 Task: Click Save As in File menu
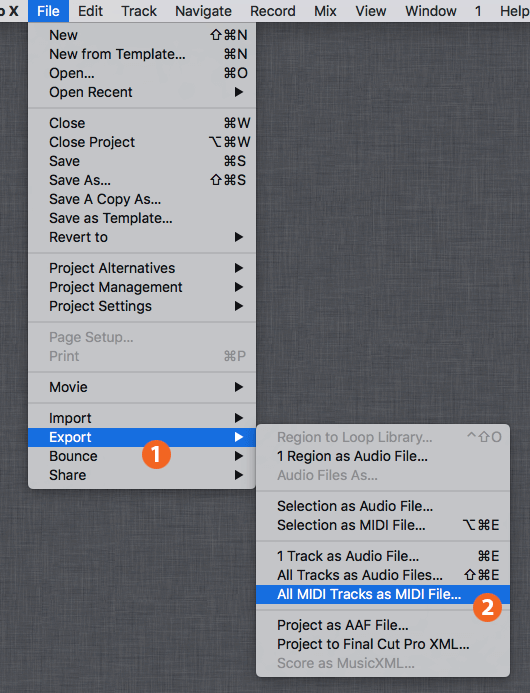tap(142, 180)
